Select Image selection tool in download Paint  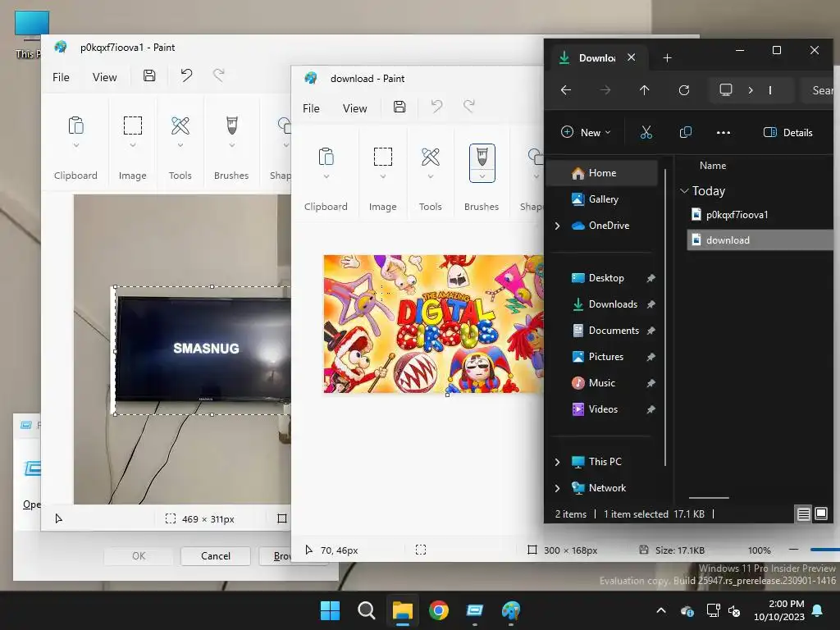(382, 157)
